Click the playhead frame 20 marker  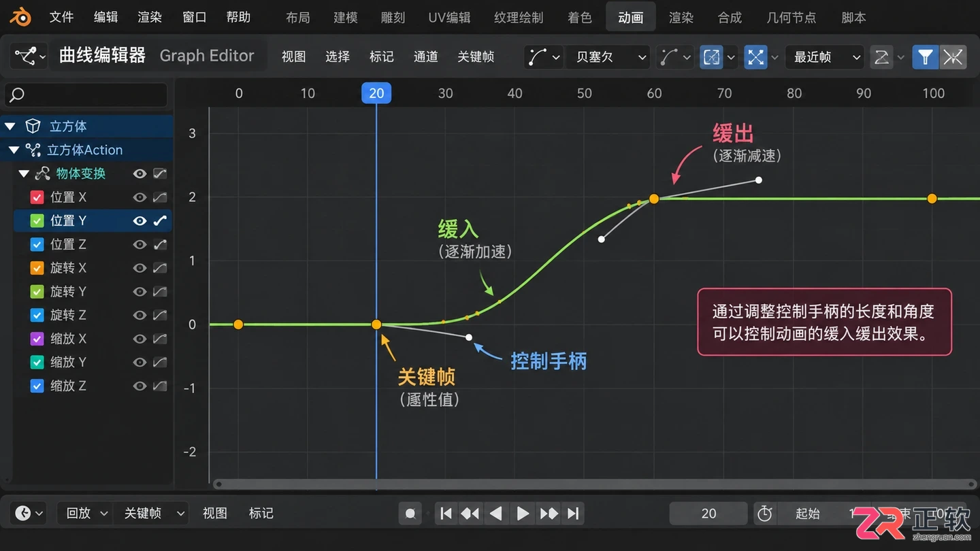(x=376, y=93)
